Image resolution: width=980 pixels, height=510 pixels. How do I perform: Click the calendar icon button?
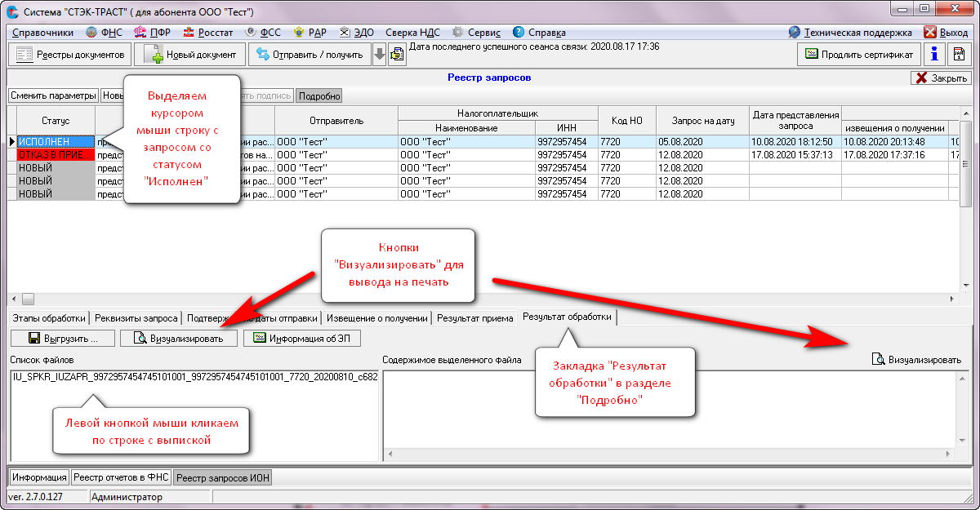coord(959,55)
